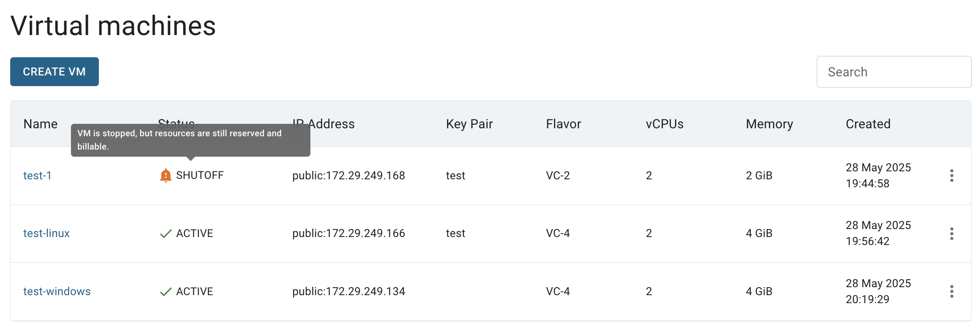Sort by the IP Address column header
Viewport: 980px width, 332px height.
coord(324,124)
